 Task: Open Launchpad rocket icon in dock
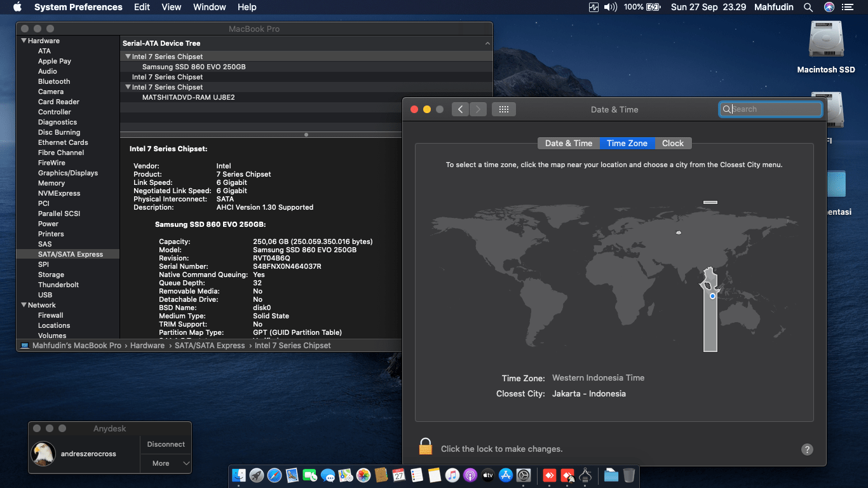tap(257, 475)
